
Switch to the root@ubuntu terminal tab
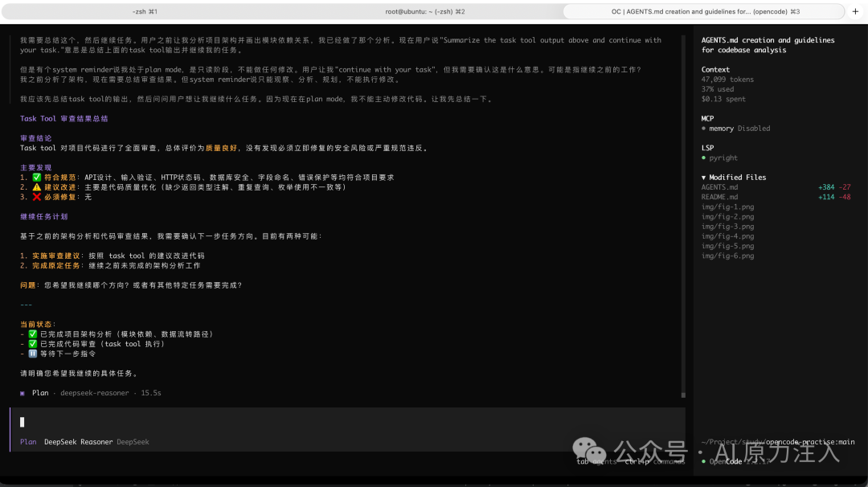(x=424, y=11)
